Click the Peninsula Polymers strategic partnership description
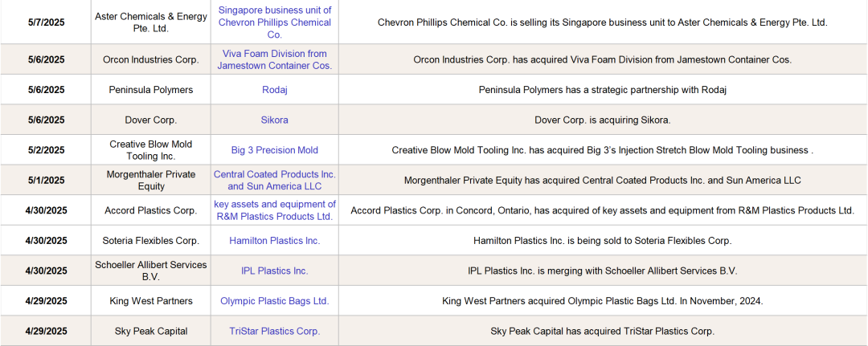 click(x=602, y=90)
